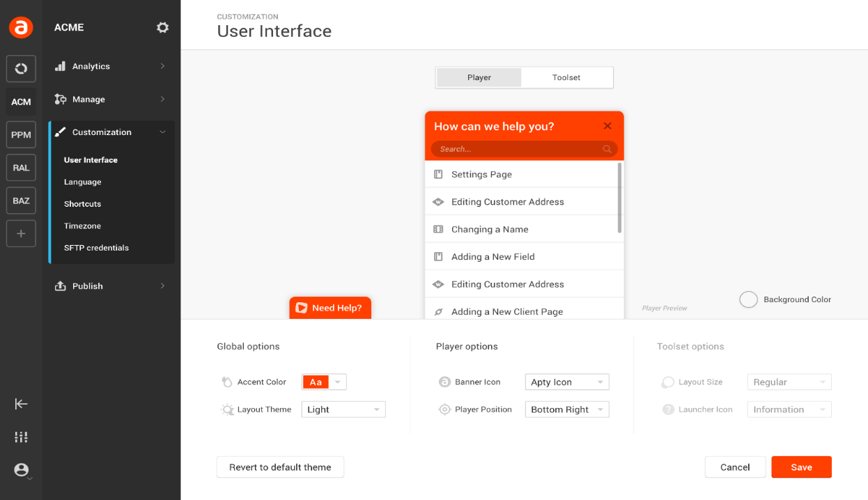This screenshot has height=500, width=868.
Task: Select the RAL workspace icon
Action: coord(20,167)
